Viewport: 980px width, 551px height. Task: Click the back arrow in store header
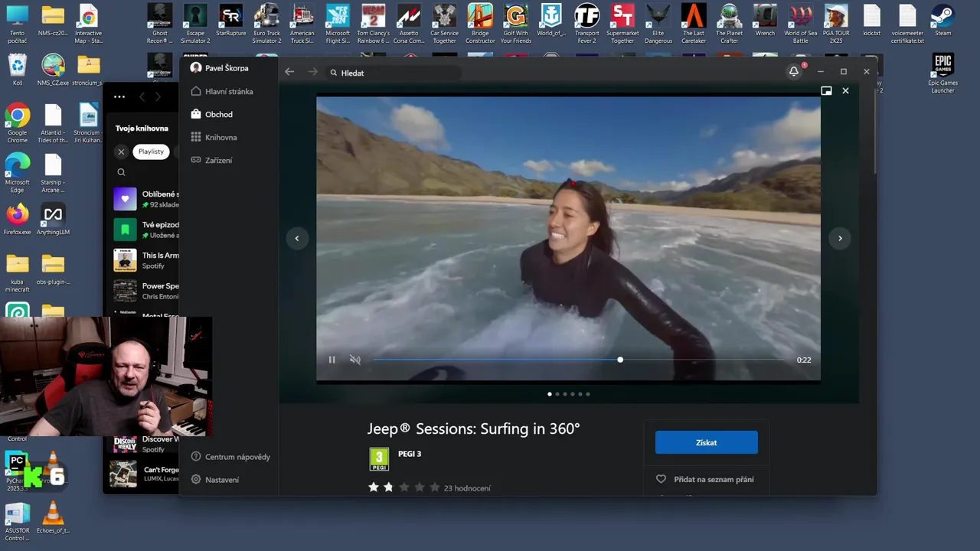click(x=289, y=72)
